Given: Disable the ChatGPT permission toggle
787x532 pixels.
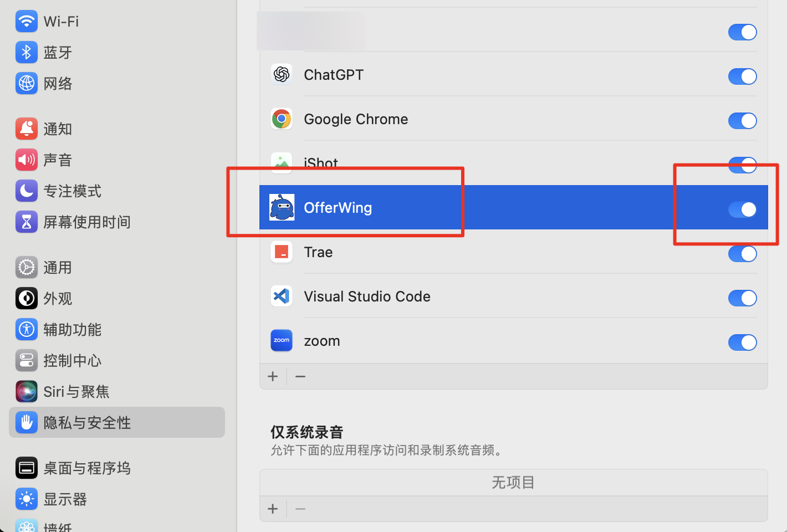Looking at the screenshot, I should click(x=742, y=76).
